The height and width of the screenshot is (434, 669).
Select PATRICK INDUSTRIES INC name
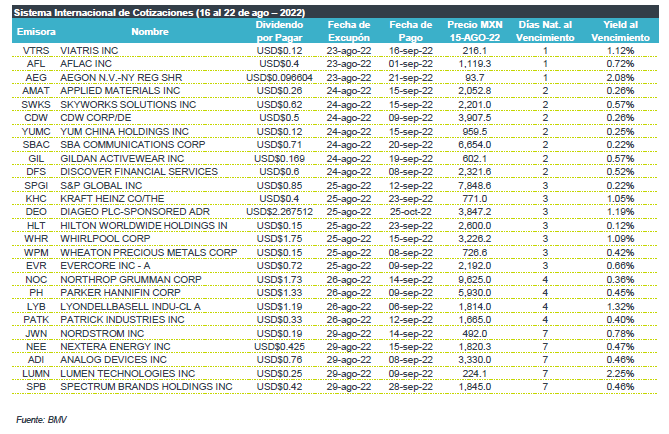(x=122, y=320)
